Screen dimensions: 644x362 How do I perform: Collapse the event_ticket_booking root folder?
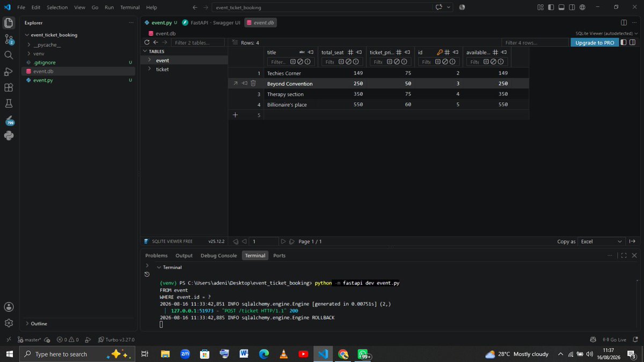(27, 35)
